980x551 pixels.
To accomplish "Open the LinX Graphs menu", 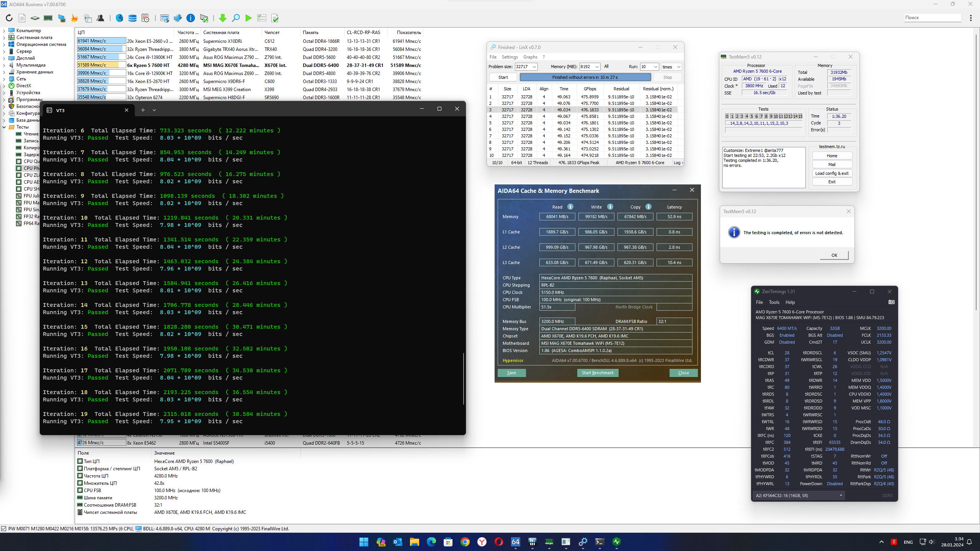I will pos(530,57).
